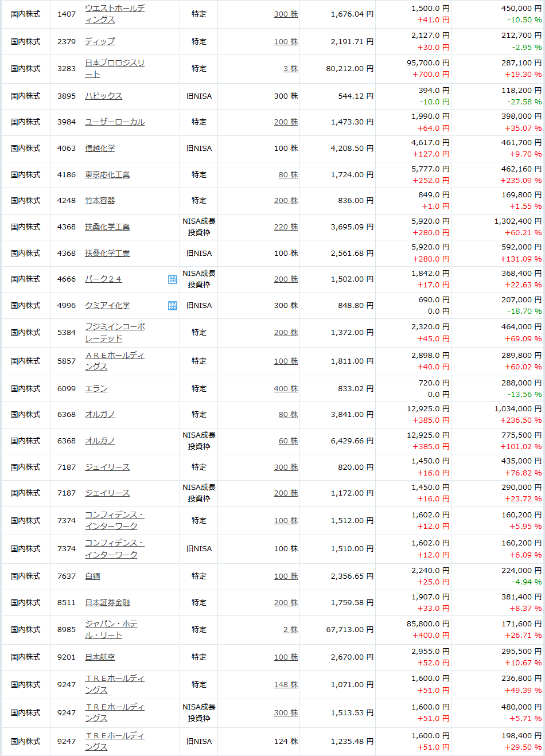
Task: Click the calendar icon beside パーク２４
Action: [x=172, y=279]
